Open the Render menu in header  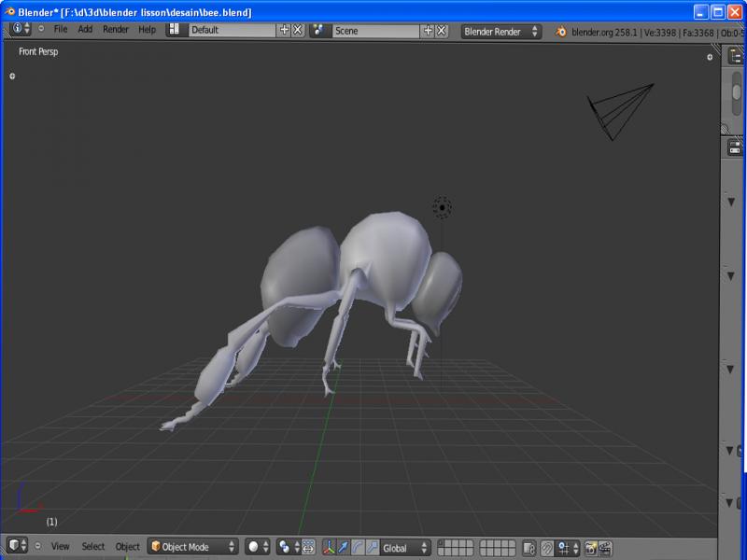[116, 30]
